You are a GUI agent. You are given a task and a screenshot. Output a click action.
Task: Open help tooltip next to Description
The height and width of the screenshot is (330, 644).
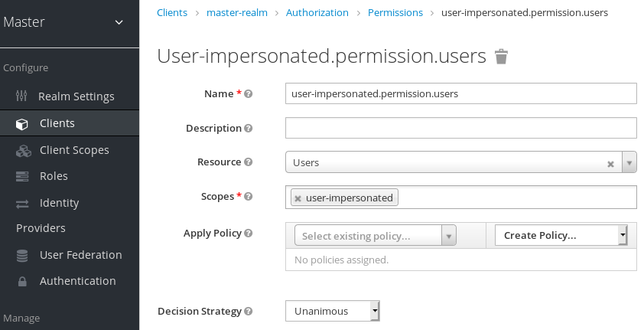tap(248, 128)
